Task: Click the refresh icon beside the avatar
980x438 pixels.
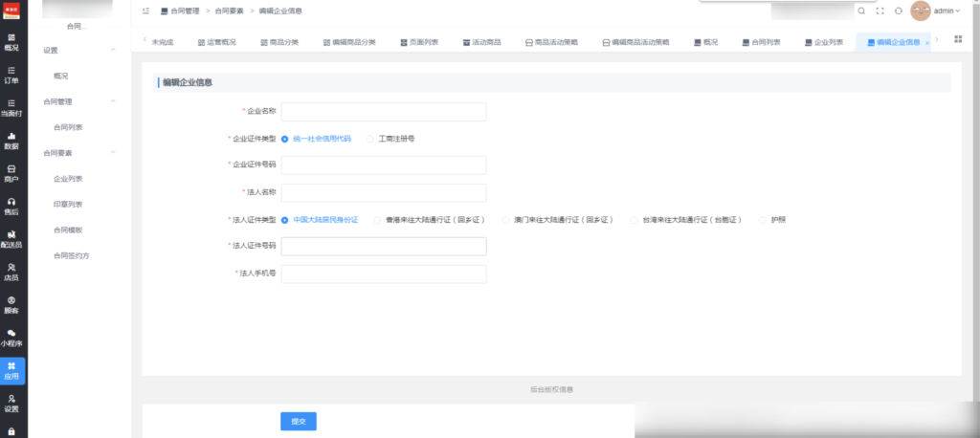Action: pyautogui.click(x=899, y=11)
